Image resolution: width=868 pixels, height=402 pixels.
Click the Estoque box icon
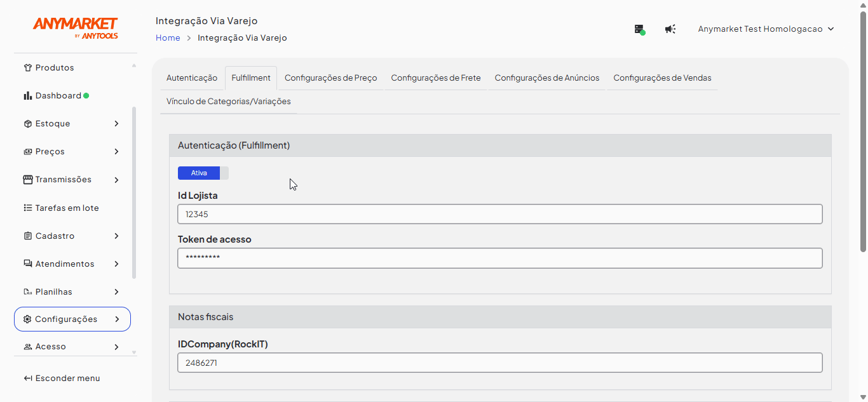coord(27,124)
